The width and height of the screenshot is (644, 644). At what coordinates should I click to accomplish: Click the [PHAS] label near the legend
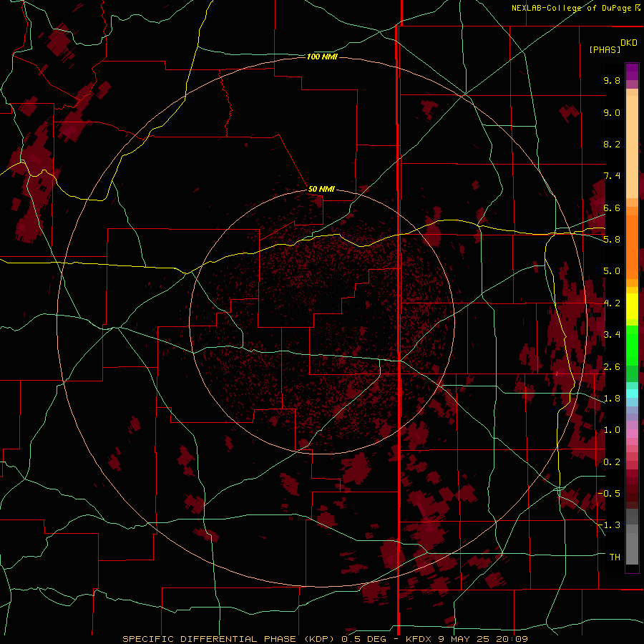point(605,49)
